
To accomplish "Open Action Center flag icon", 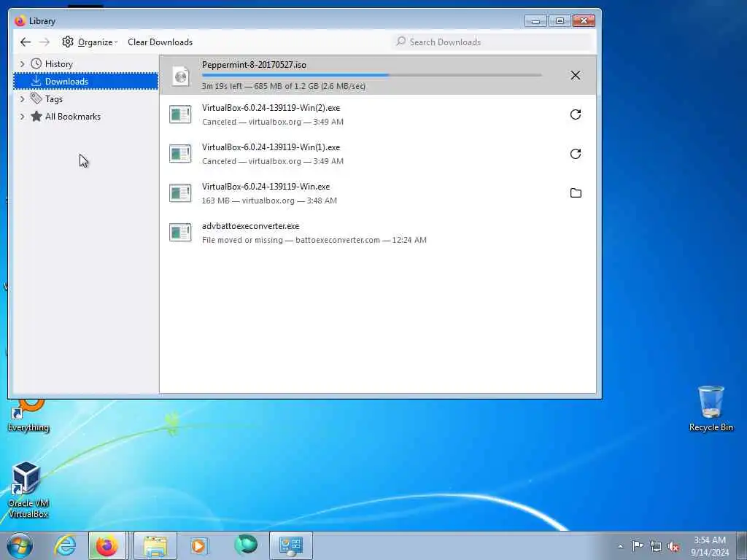I will pyautogui.click(x=638, y=546).
